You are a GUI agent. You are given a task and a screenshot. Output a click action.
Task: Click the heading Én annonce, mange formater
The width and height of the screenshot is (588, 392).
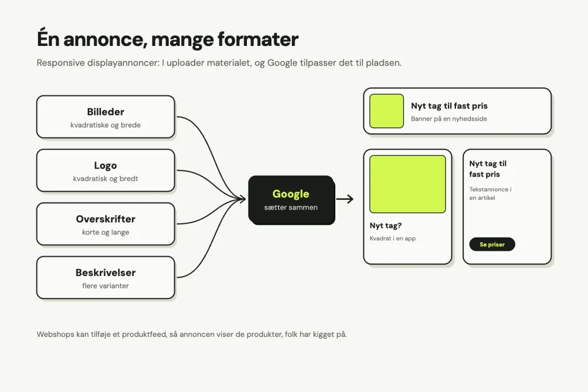pos(168,39)
